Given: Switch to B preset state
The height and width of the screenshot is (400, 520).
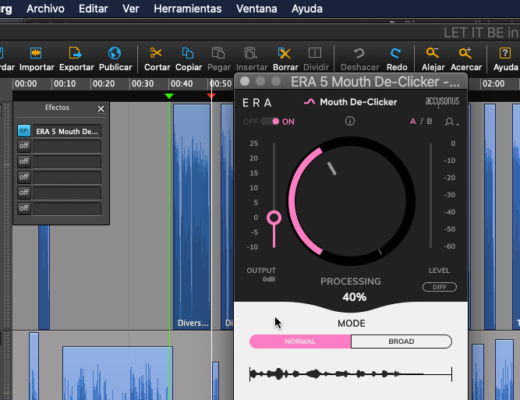Looking at the screenshot, I should click(429, 121).
